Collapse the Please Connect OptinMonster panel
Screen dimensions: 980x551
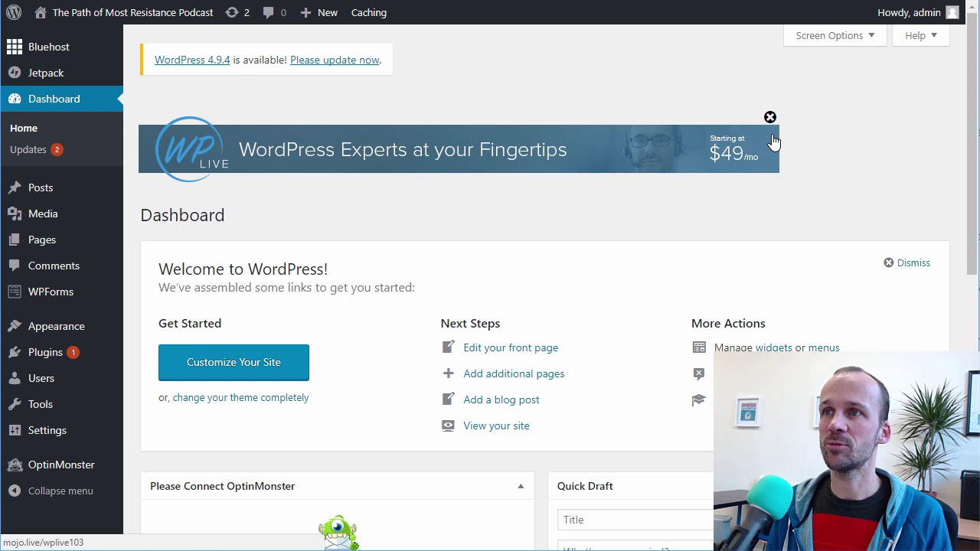point(521,486)
